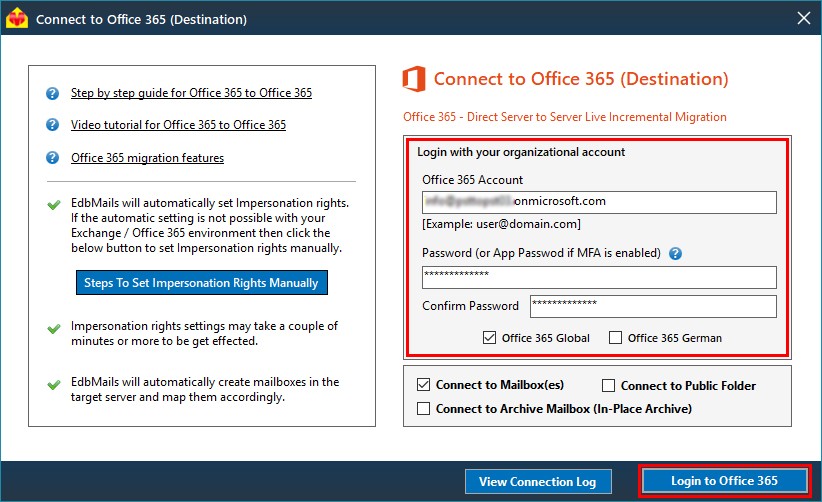
Task: Focus the Password input field
Action: tap(599, 277)
